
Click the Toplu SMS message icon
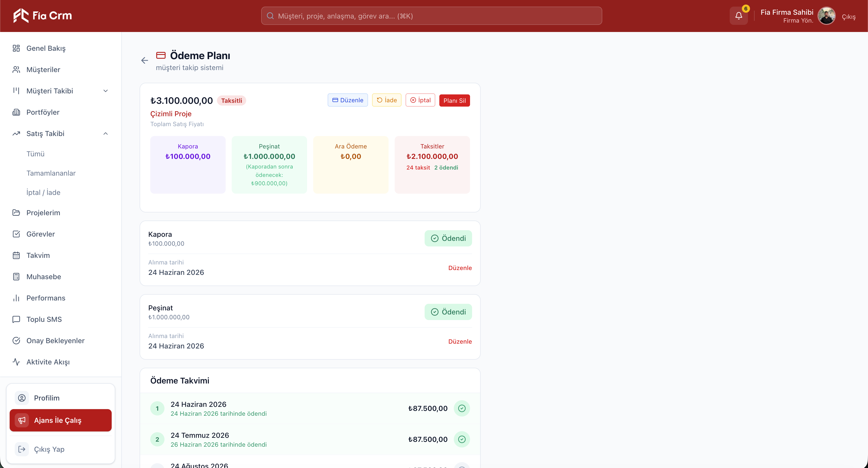coord(16,319)
